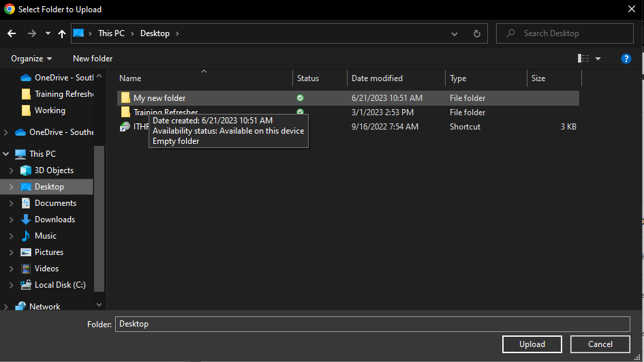Image resolution: width=644 pixels, height=362 pixels.
Task: Click the 3D Objects cube icon
Action: [26, 170]
